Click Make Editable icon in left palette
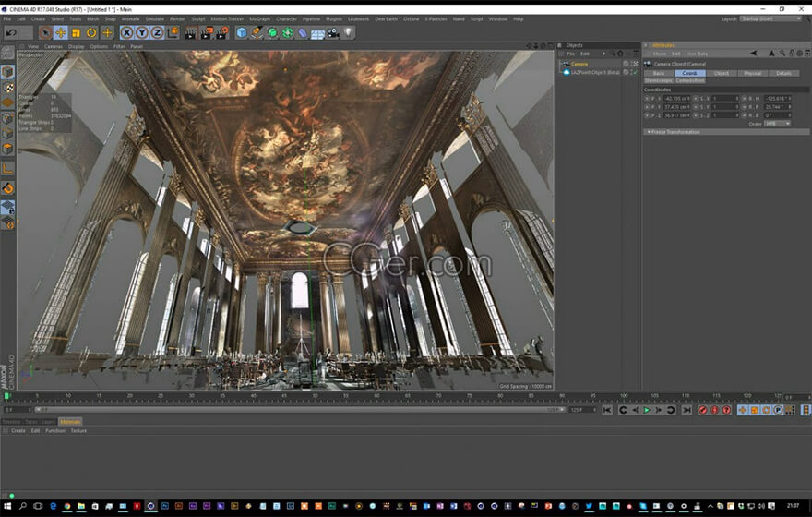 [x=7, y=53]
